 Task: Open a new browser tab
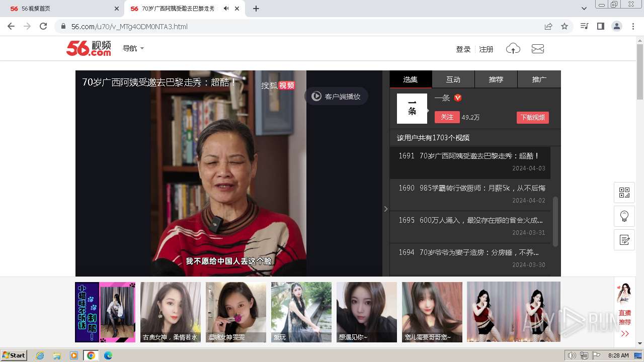click(256, 9)
